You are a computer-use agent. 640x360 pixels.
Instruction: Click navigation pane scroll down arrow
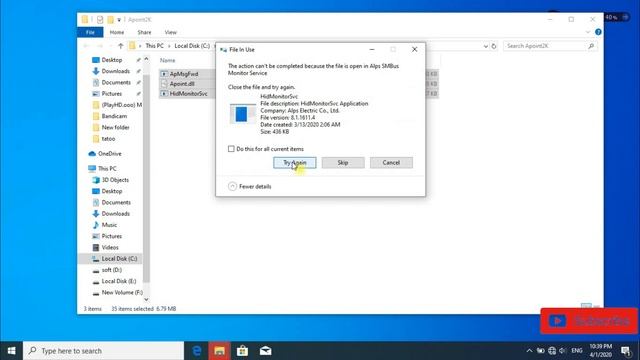[146, 299]
